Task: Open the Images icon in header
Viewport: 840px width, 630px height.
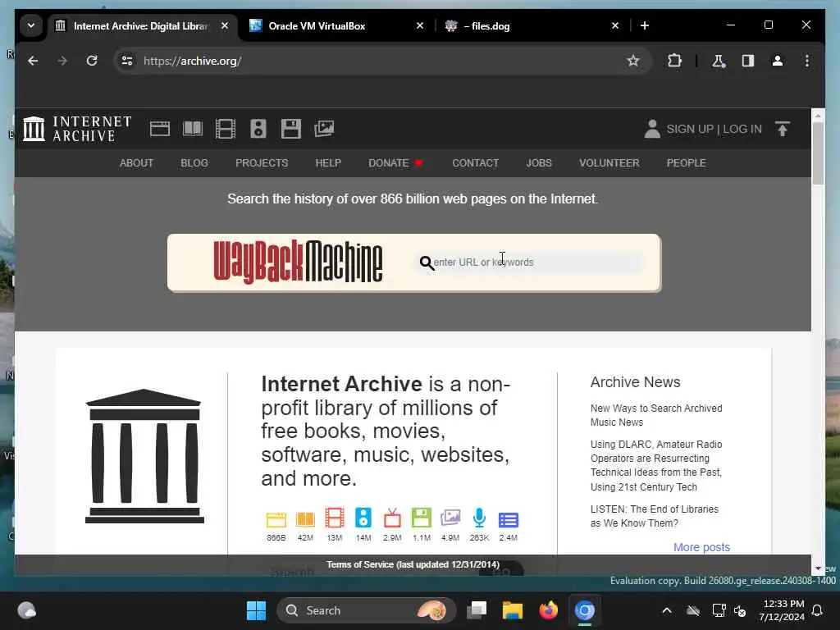Action: click(x=324, y=129)
